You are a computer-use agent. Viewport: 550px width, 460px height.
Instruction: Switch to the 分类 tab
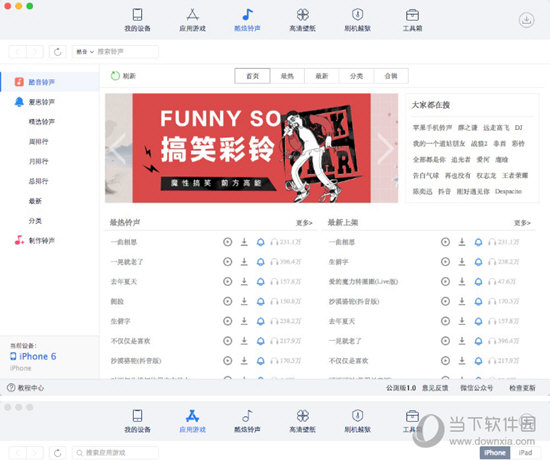(356, 76)
